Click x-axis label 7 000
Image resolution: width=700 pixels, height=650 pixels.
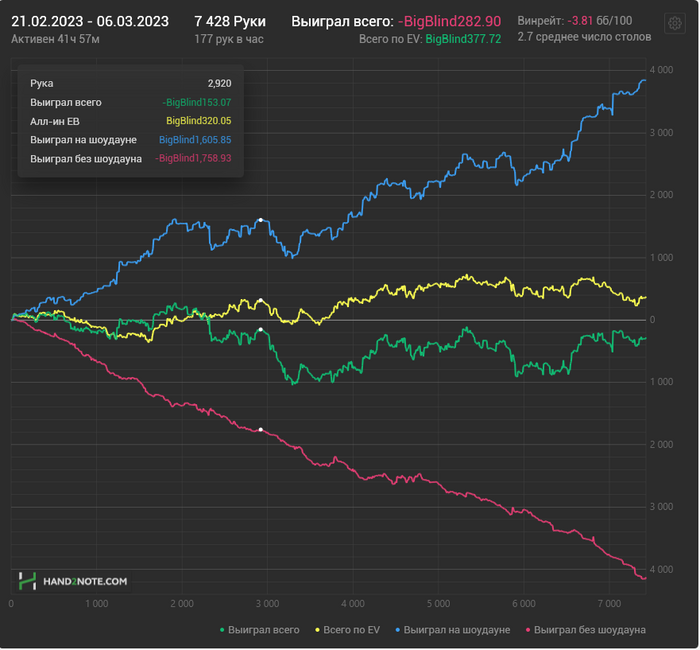pos(609,604)
